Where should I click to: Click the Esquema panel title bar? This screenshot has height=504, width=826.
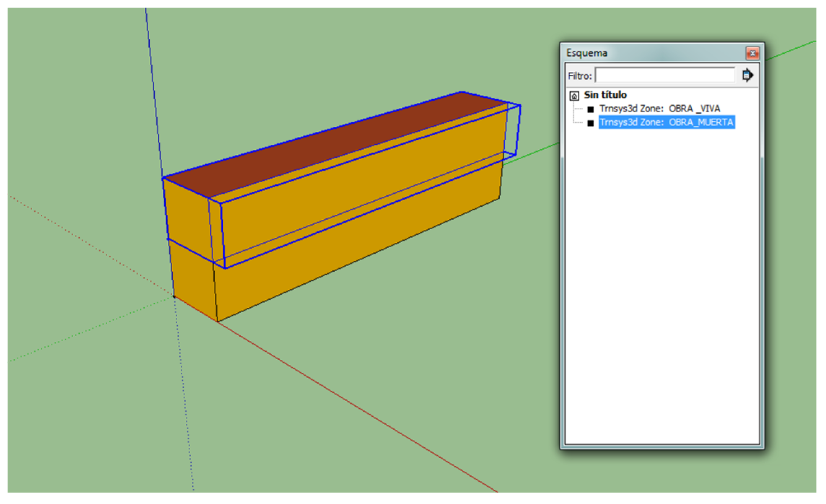(650, 53)
